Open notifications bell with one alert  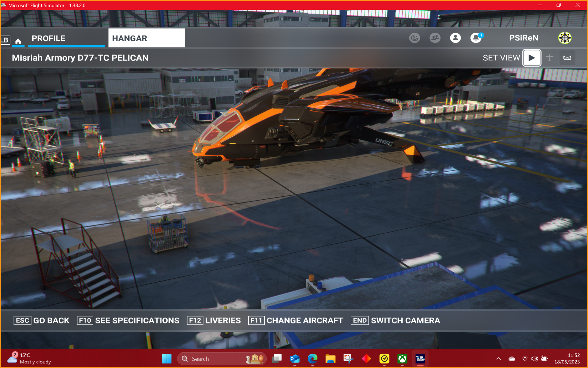tap(476, 38)
